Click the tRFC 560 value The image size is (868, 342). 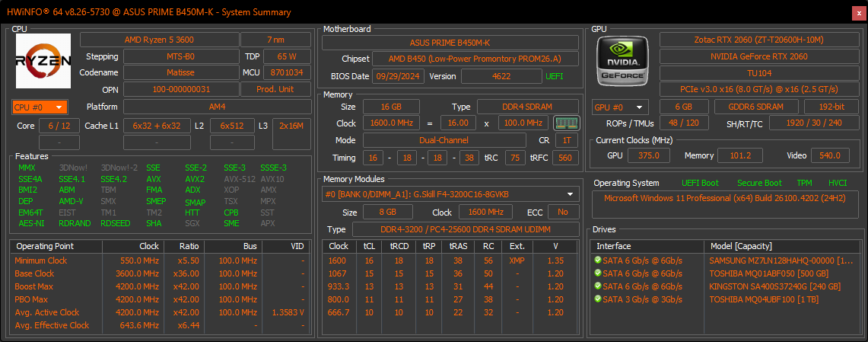565,158
